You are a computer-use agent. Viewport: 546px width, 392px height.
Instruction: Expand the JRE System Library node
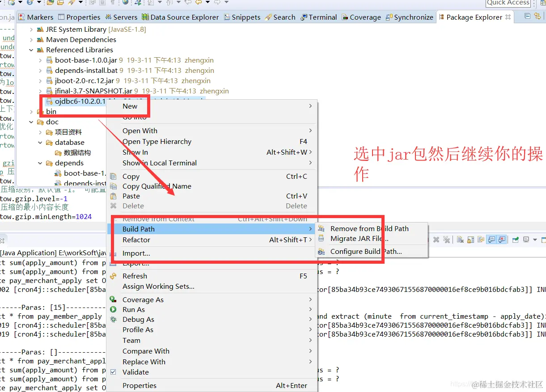tap(31, 30)
